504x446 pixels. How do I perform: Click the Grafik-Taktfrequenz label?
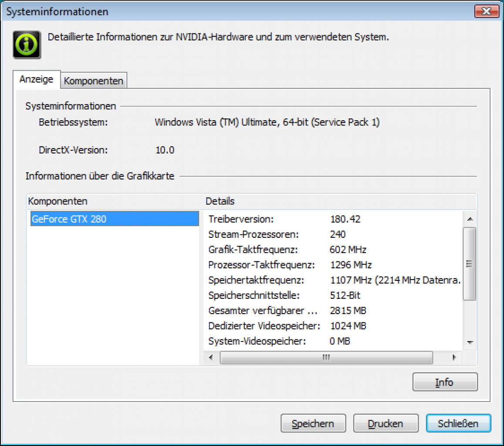pyautogui.click(x=253, y=250)
